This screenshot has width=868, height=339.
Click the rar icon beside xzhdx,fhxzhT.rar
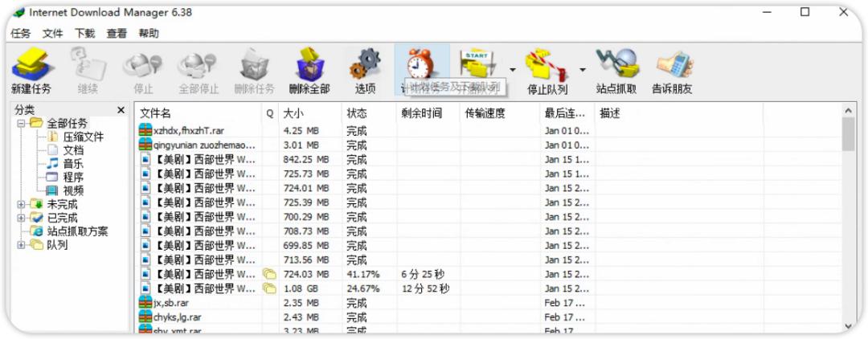[x=145, y=131]
